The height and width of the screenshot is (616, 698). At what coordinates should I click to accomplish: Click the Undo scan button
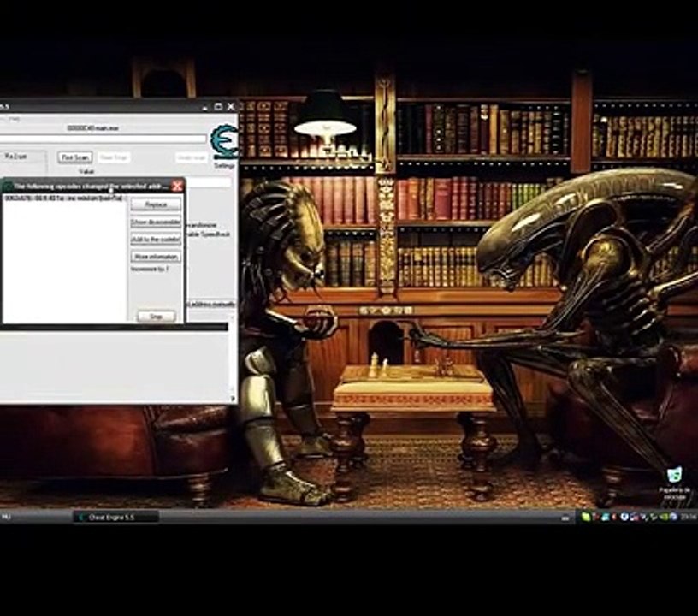click(x=192, y=158)
